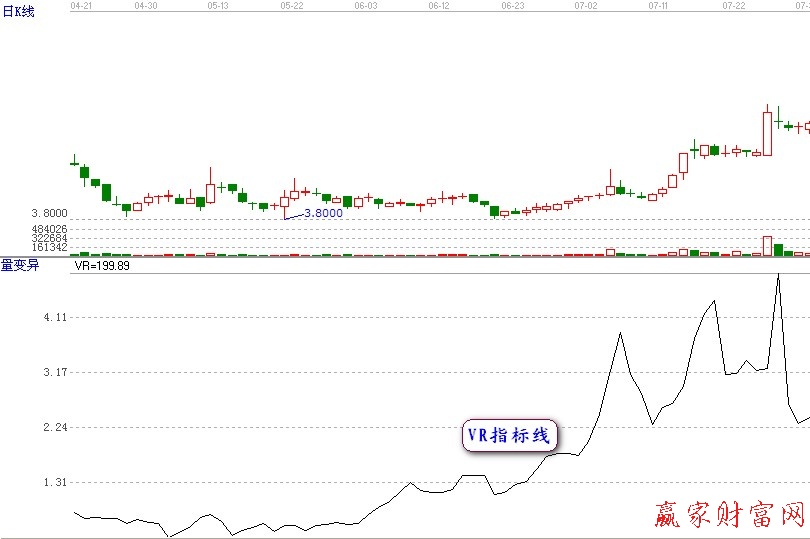Open the 赢家财富网 watermark link

pyautogui.click(x=729, y=514)
